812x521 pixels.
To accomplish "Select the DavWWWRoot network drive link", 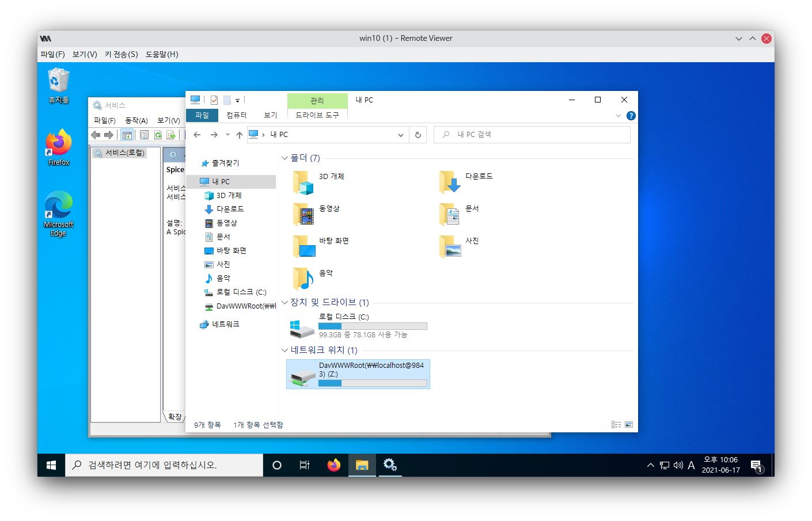I will coord(358,374).
